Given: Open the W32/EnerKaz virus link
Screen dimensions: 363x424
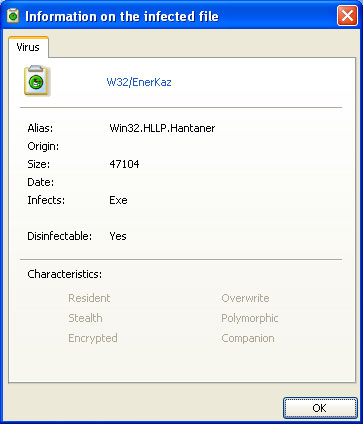Looking at the screenshot, I should [139, 82].
